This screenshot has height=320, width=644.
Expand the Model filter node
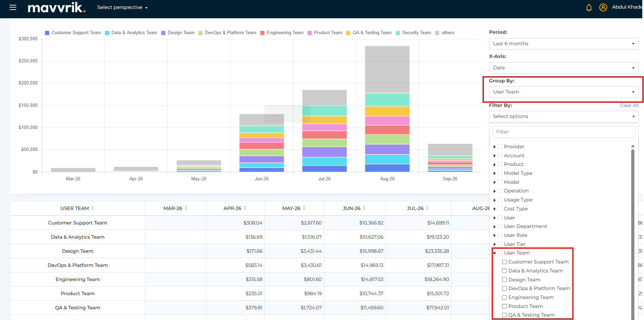coord(495,182)
